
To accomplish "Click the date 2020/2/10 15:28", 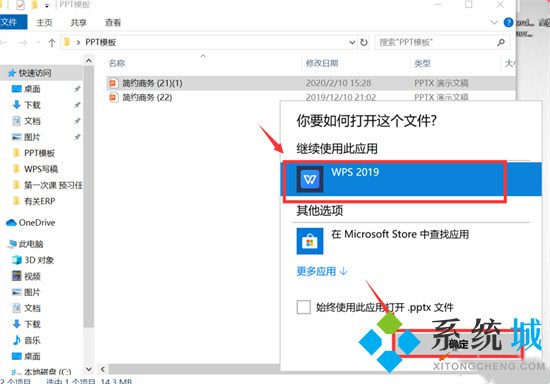I will coord(338,83).
